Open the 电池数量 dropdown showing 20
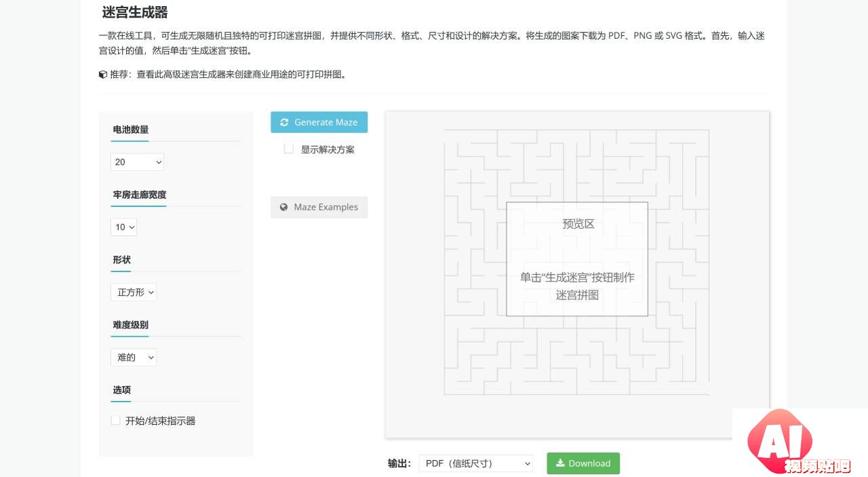This screenshot has width=868, height=477. click(x=137, y=162)
